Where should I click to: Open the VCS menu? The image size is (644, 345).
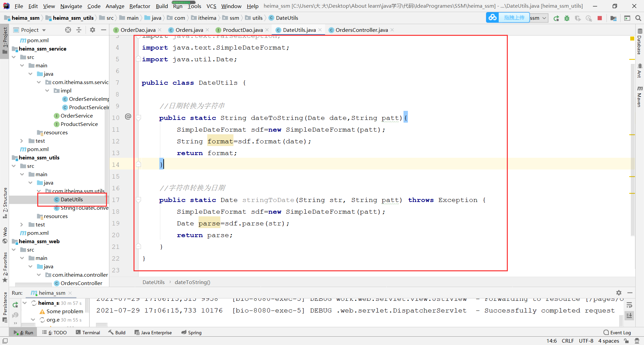point(211,6)
